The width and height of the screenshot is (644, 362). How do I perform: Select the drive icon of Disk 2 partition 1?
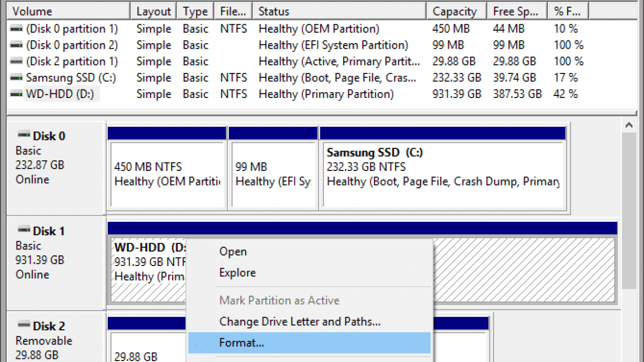coord(17,62)
